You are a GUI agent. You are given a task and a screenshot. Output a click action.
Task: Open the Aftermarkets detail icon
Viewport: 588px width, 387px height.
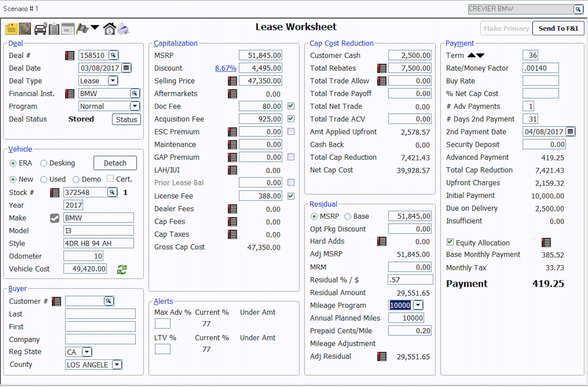pyautogui.click(x=232, y=94)
